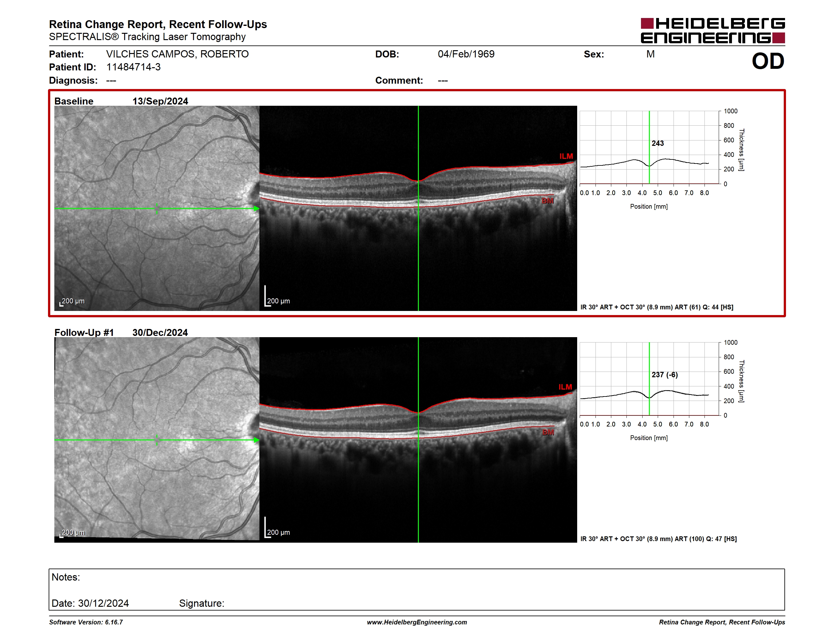
Task: Click the Follow-Up #1 OCT B-scan image
Action: tap(418, 439)
